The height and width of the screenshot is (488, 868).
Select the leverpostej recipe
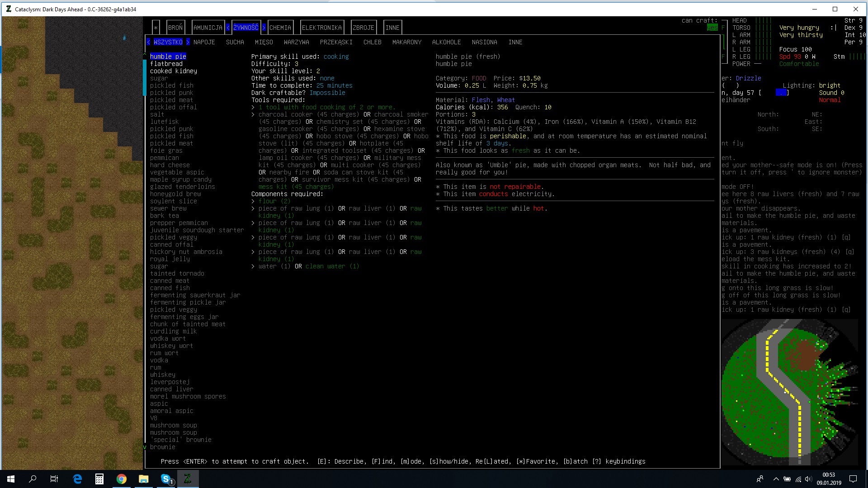[x=170, y=382]
